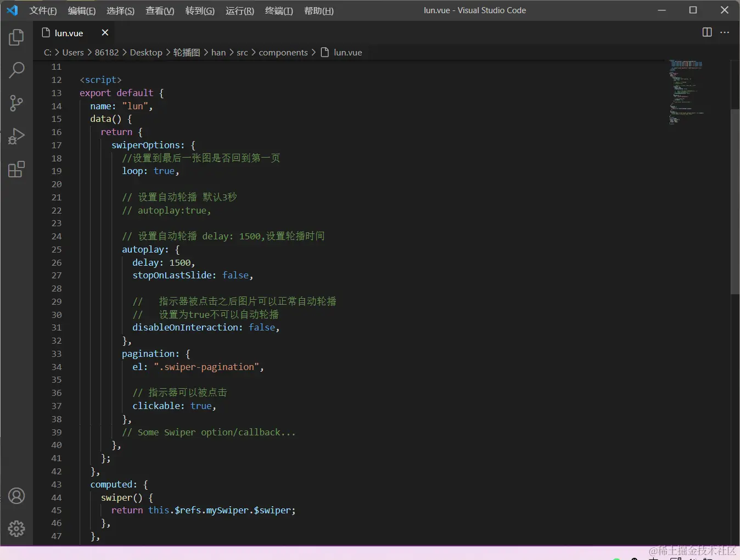Screen dimensions: 740x560
Task: Open the 终端(T) menu
Action: click(x=279, y=11)
